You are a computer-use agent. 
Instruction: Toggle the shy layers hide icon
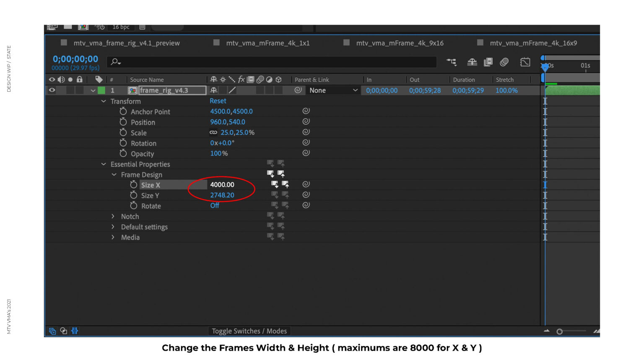[x=472, y=62]
